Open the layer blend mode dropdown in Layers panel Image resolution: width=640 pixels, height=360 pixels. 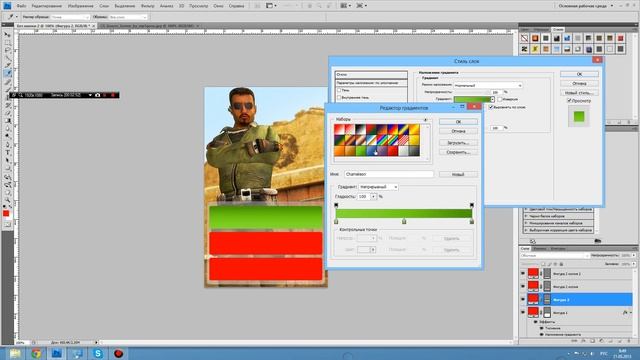tap(554, 256)
